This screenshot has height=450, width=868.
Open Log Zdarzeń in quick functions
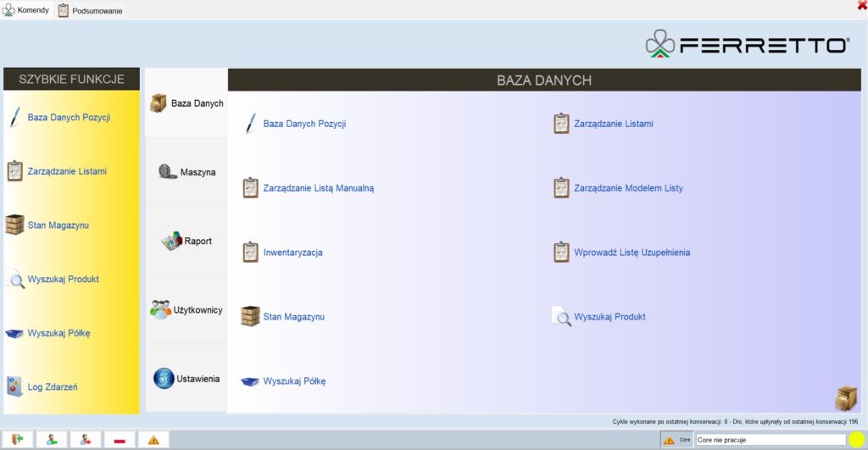(x=53, y=387)
